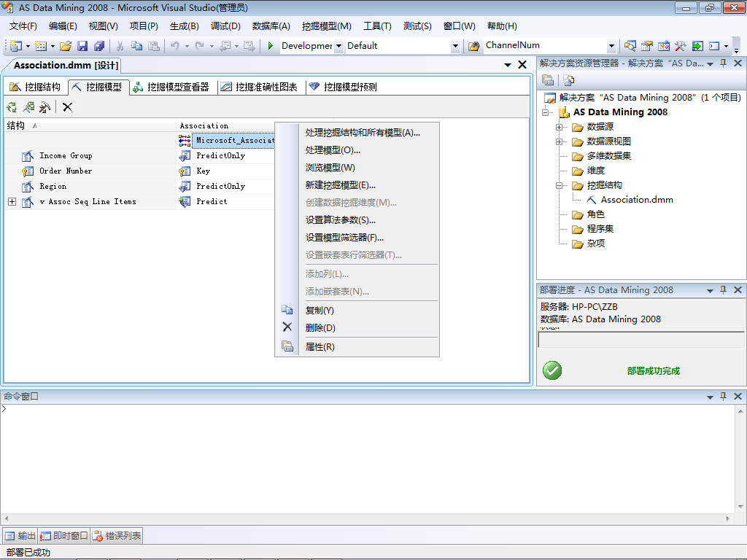Click PredictOnly cell for Region row
The image size is (747, 560).
(x=225, y=186)
